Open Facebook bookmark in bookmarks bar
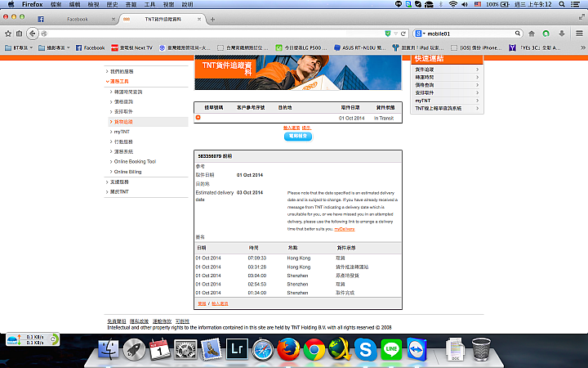Screen dimensions: 588x368 [x=90, y=47]
